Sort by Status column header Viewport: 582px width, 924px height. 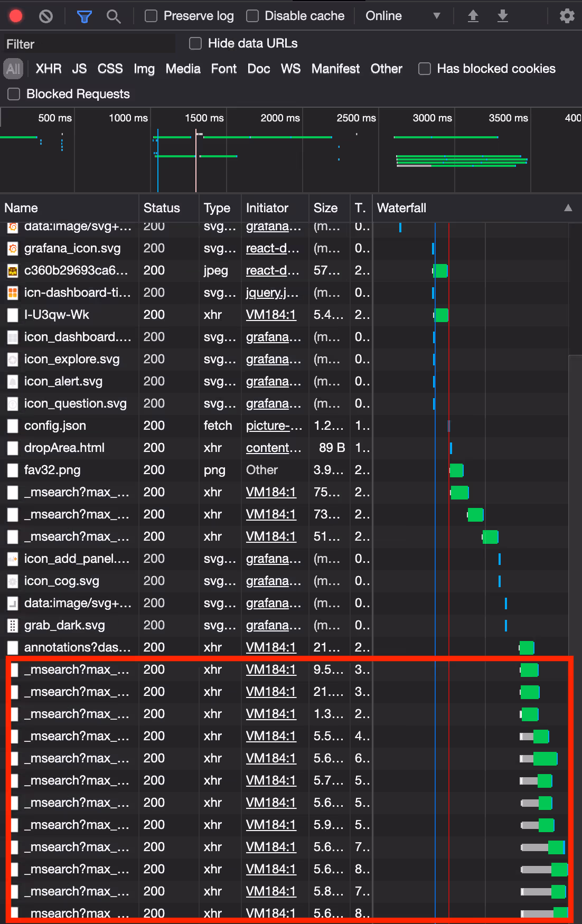coord(169,208)
